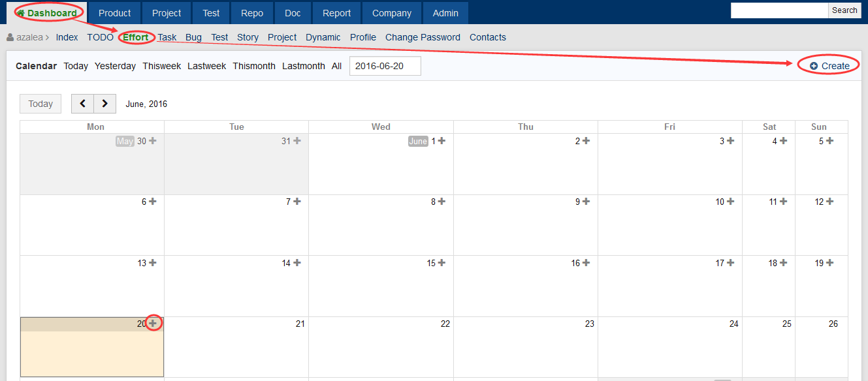The width and height of the screenshot is (868, 381).
Task: Click plus icon on day 15
Action: (x=442, y=262)
